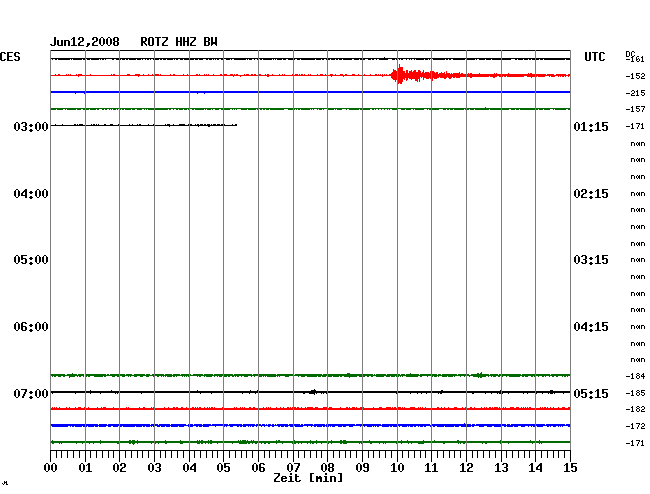The height and width of the screenshot is (494, 650).
Task: Click the "nan" value beside 04:15 label
Action: click(638, 327)
